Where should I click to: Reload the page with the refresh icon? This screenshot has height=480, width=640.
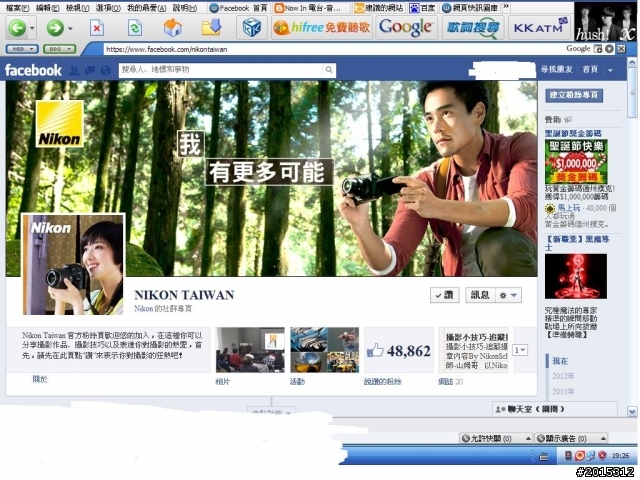click(x=135, y=28)
